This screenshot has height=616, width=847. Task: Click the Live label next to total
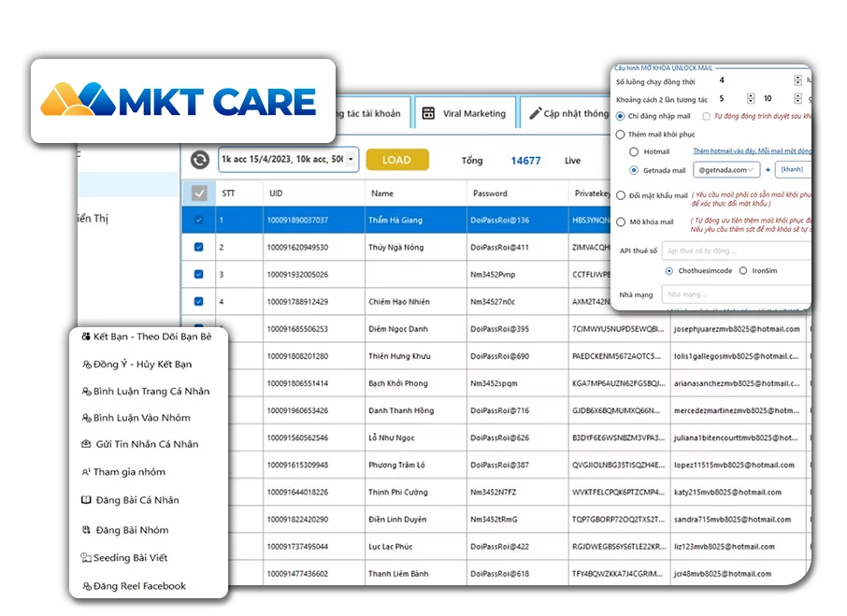pyautogui.click(x=572, y=161)
